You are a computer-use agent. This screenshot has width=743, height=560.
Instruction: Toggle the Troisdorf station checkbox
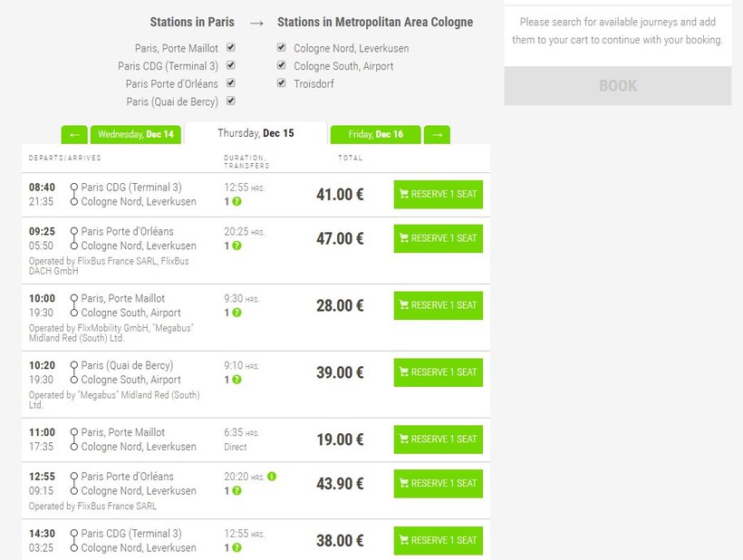coord(282,83)
